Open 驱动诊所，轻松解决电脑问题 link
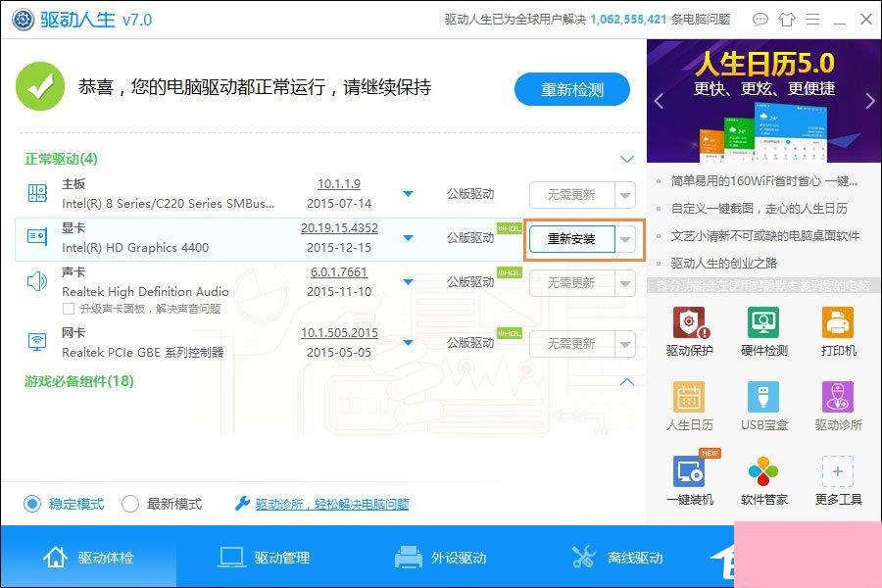 332,504
